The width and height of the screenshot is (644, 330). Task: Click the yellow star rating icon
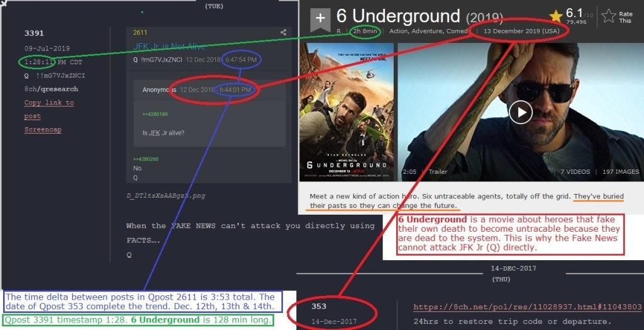(555, 16)
